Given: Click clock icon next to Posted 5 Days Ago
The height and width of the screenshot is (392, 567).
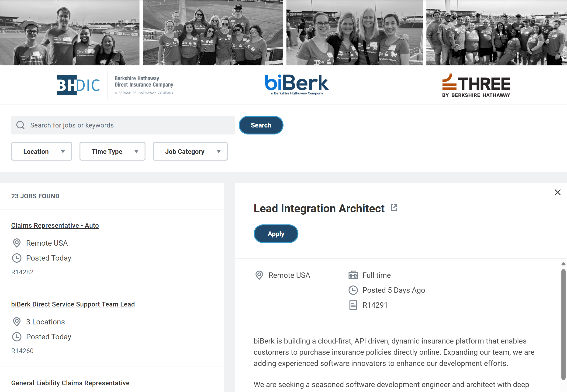Looking at the screenshot, I should tap(353, 290).
